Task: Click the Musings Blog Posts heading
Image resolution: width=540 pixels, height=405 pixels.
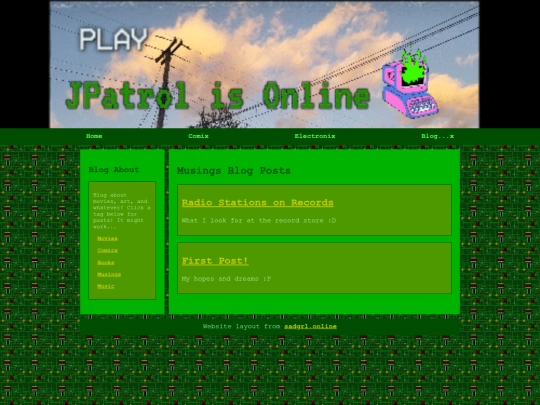Action: pos(233,170)
